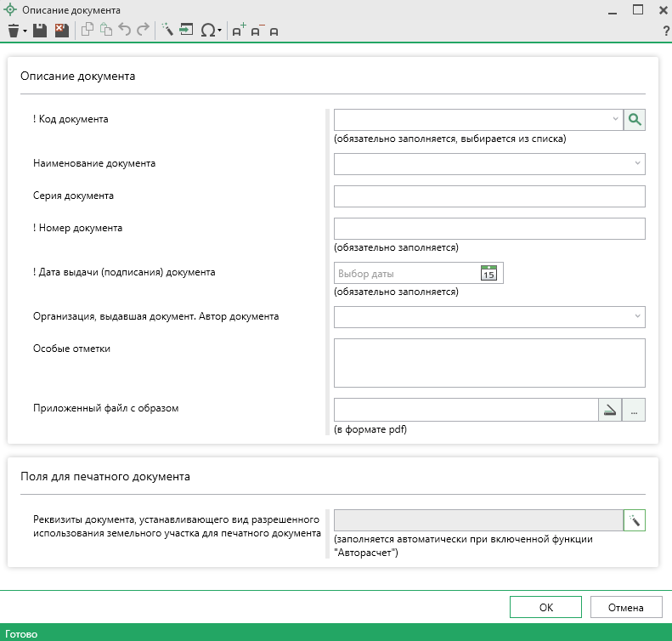
Task: Click the magnifier search button beside Код документа
Action: coord(634,120)
